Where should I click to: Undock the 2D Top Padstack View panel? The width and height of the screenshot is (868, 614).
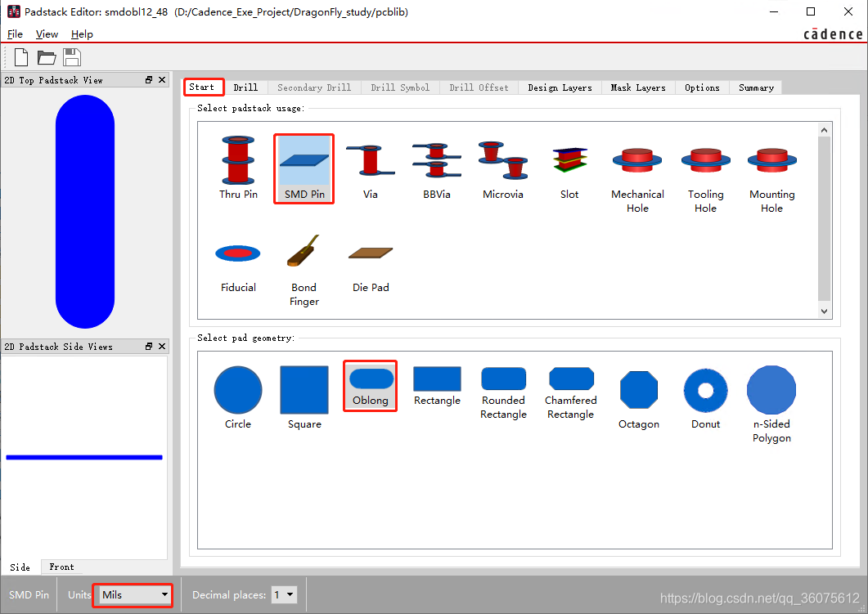coord(149,80)
